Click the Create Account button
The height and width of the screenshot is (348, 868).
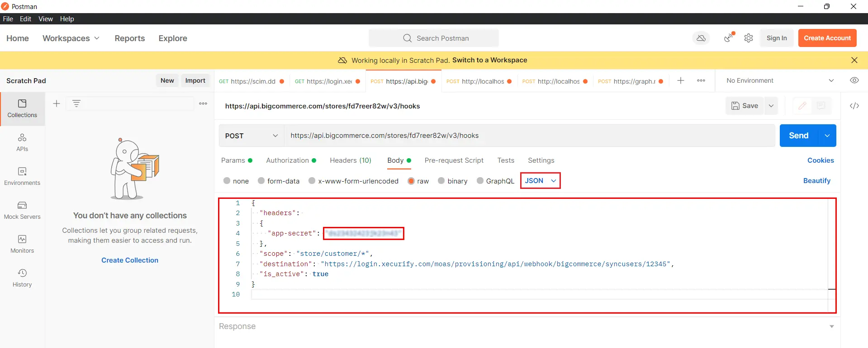pyautogui.click(x=827, y=38)
